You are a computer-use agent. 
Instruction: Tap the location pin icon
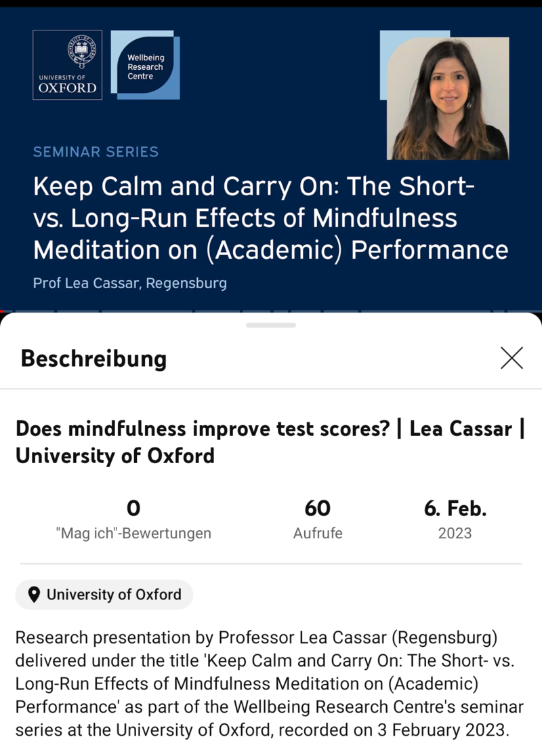(34, 595)
